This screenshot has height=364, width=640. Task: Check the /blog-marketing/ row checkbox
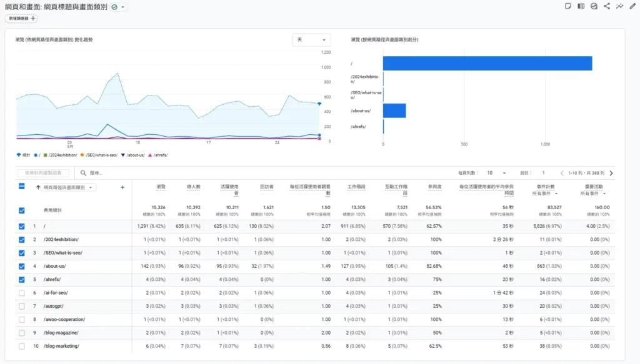point(22,347)
